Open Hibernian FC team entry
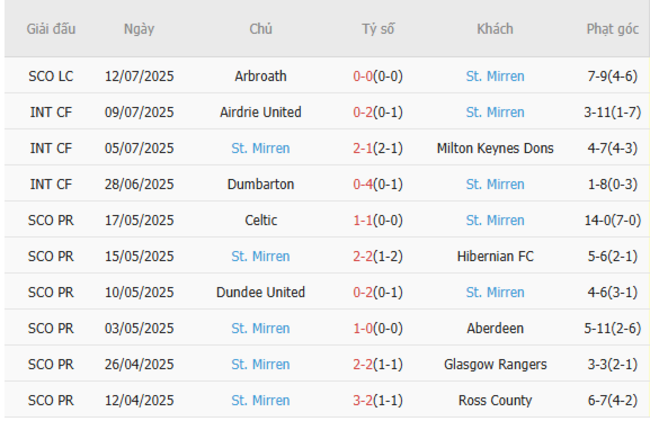 [x=495, y=256]
